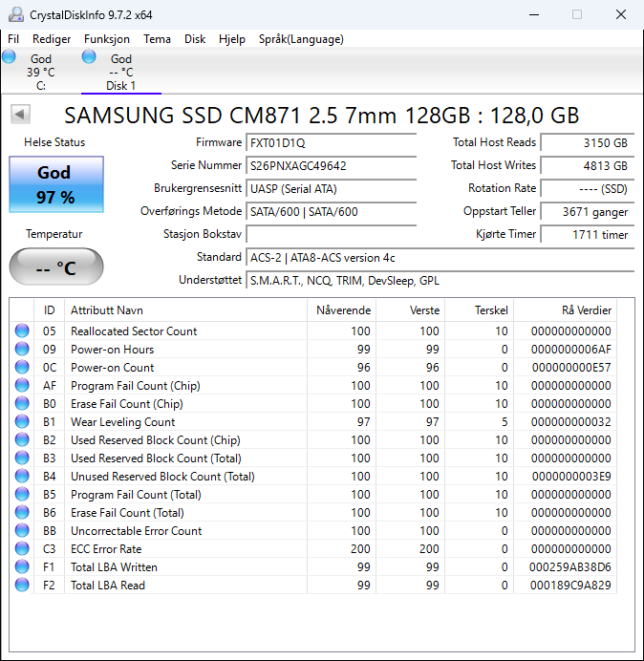Open the Funksjon menu
This screenshot has height=661, width=644.
tap(107, 39)
